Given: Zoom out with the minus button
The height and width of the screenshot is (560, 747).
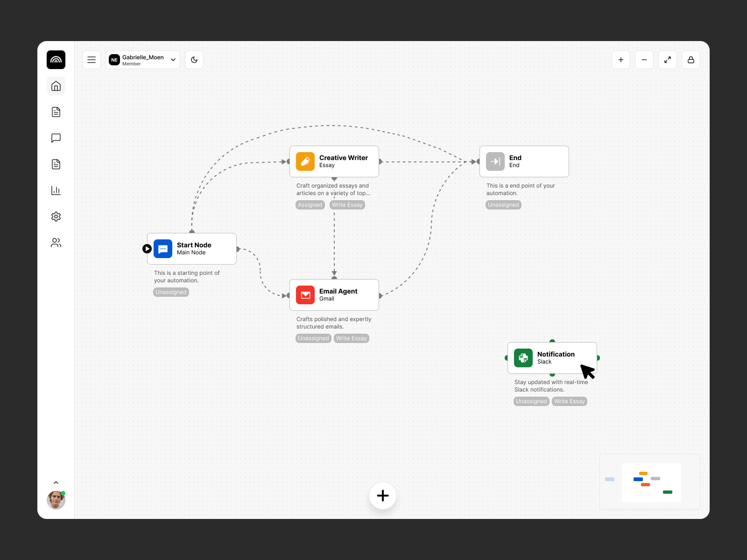Looking at the screenshot, I should coord(644,60).
